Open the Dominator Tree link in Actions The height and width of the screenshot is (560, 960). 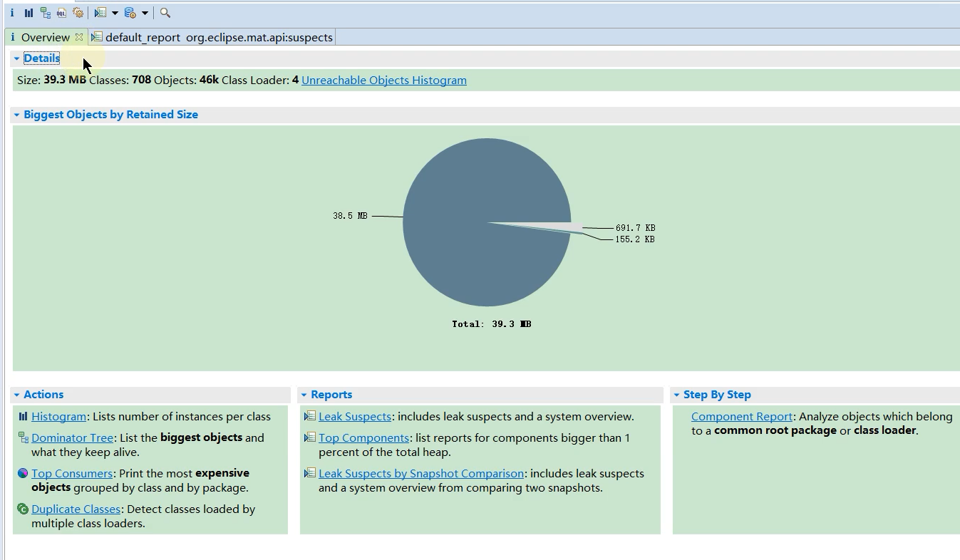(72, 437)
